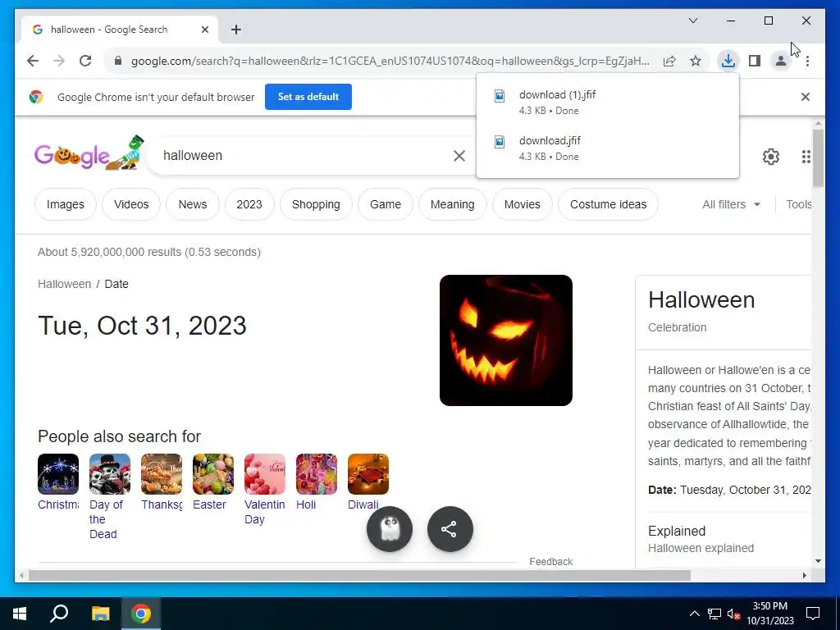Click the Feedback link
The height and width of the screenshot is (630, 840).
pos(550,561)
